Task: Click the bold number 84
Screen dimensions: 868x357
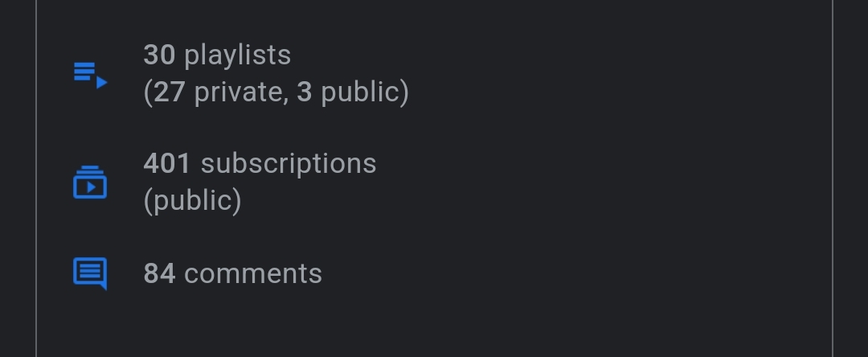Action: [x=159, y=273]
